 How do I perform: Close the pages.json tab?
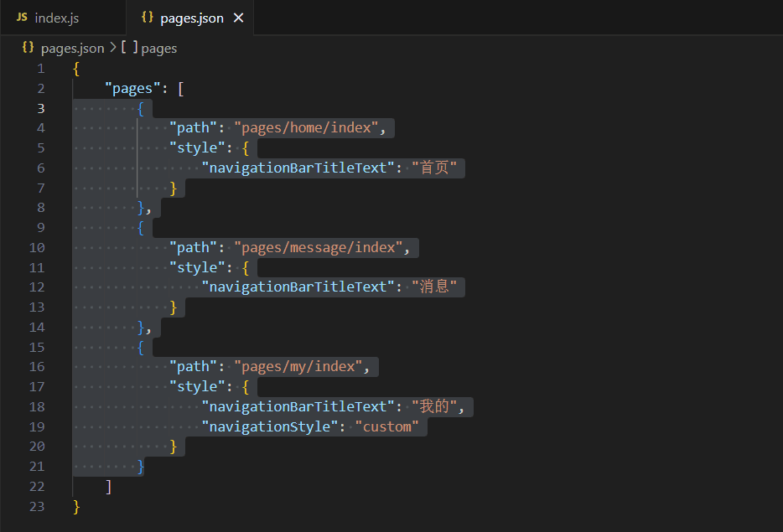238,18
